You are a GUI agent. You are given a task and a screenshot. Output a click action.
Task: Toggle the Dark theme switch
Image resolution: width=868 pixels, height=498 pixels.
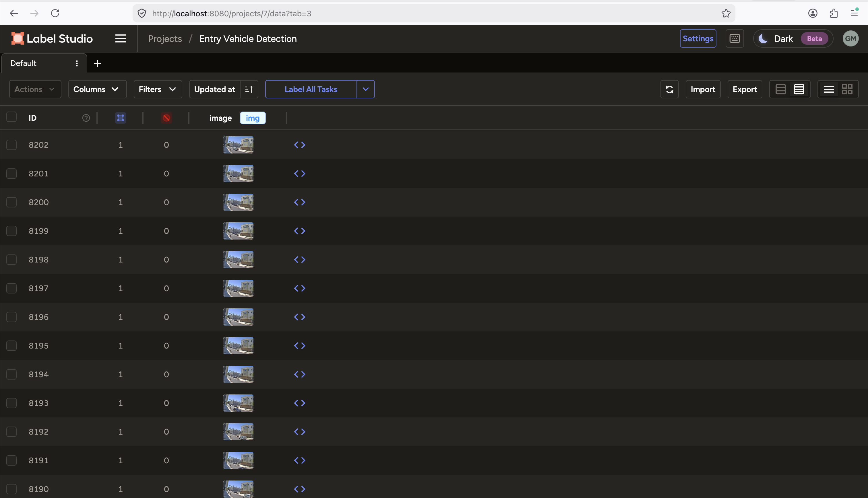[x=793, y=39]
